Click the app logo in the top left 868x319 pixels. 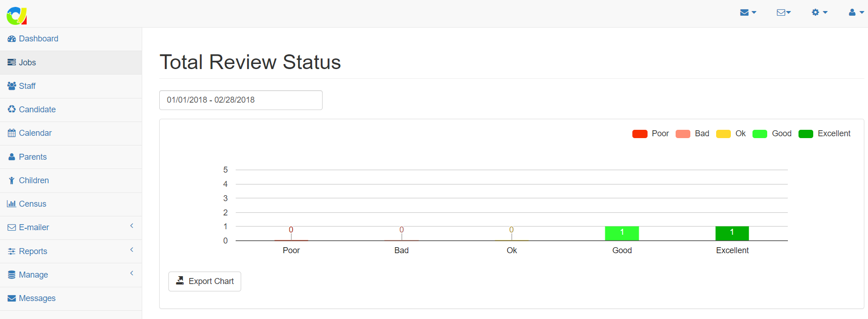point(17,15)
